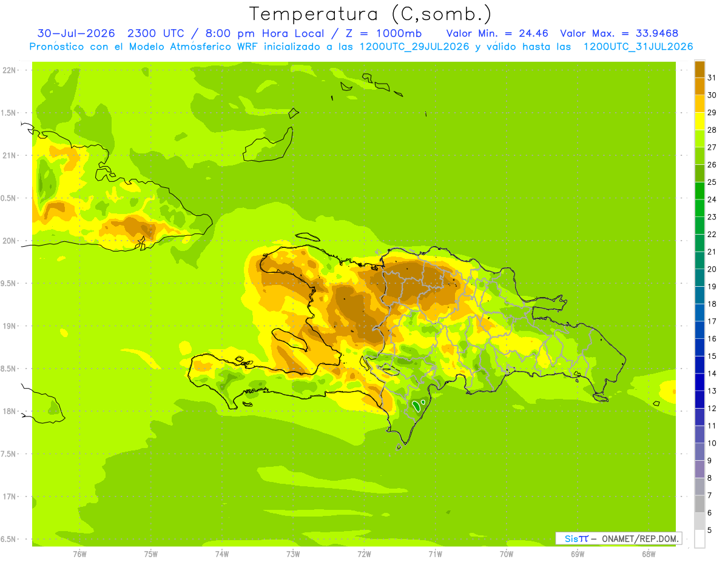Viewport: 728px width, 562px height.
Task: Select the "1200UTC_29JUL2026" initialization timestamp
Action: pos(414,47)
